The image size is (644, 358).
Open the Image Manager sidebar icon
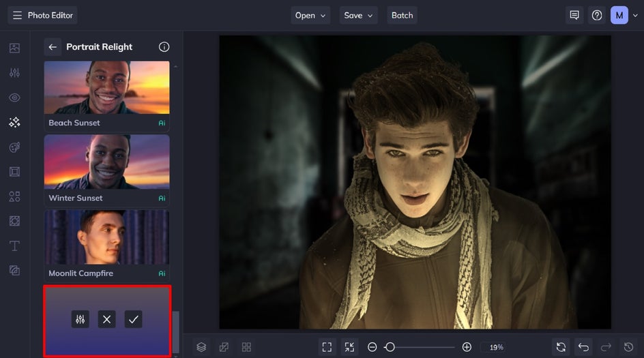[x=14, y=48]
